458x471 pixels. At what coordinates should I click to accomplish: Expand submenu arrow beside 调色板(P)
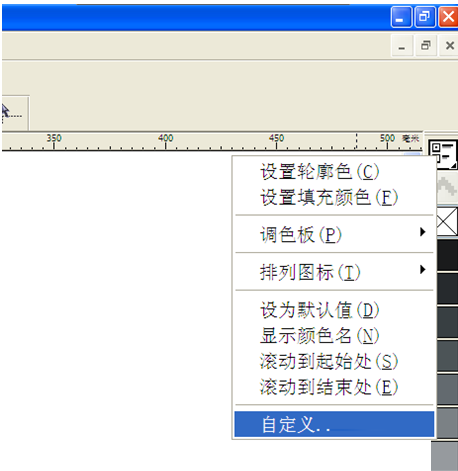423,232
